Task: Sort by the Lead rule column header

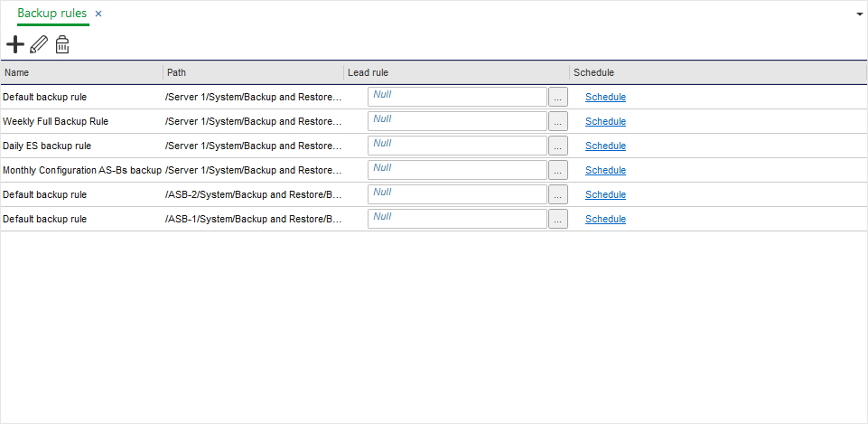Action: coord(456,72)
